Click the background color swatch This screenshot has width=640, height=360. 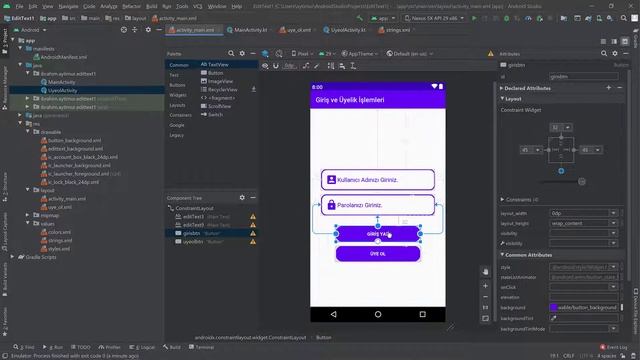[x=553, y=307]
